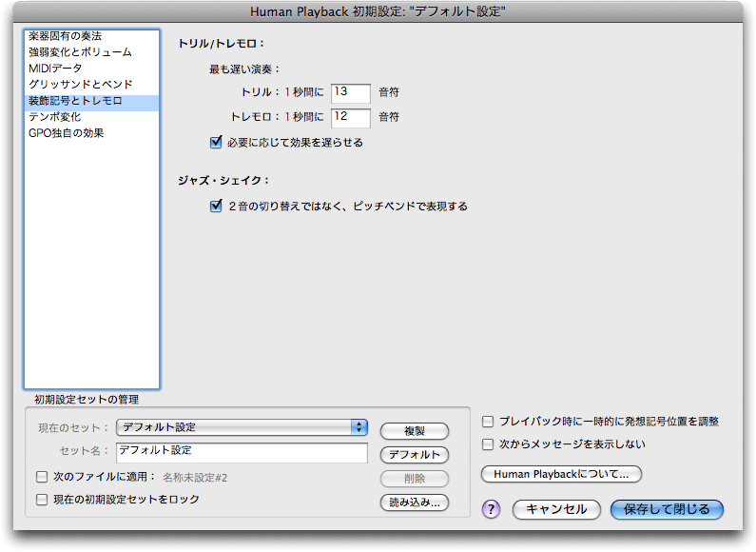Select MIDIデータ category
Image resolution: width=756 pixels, height=552 pixels.
coord(91,69)
